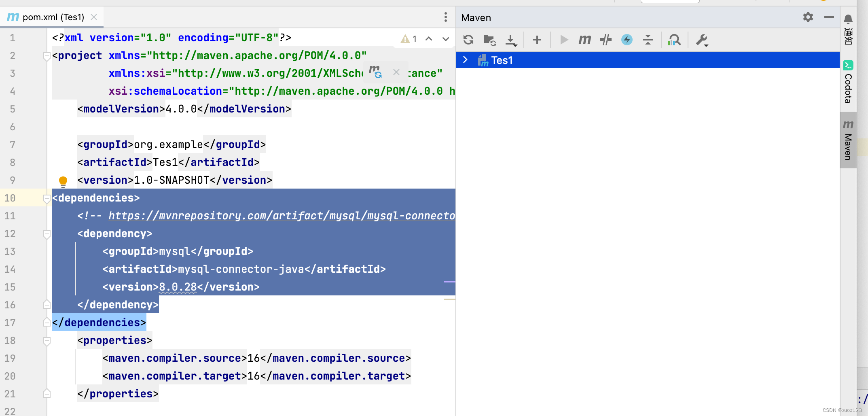This screenshot has width=868, height=416.
Task: Go to next highlighted error arrow
Action: tap(446, 39)
